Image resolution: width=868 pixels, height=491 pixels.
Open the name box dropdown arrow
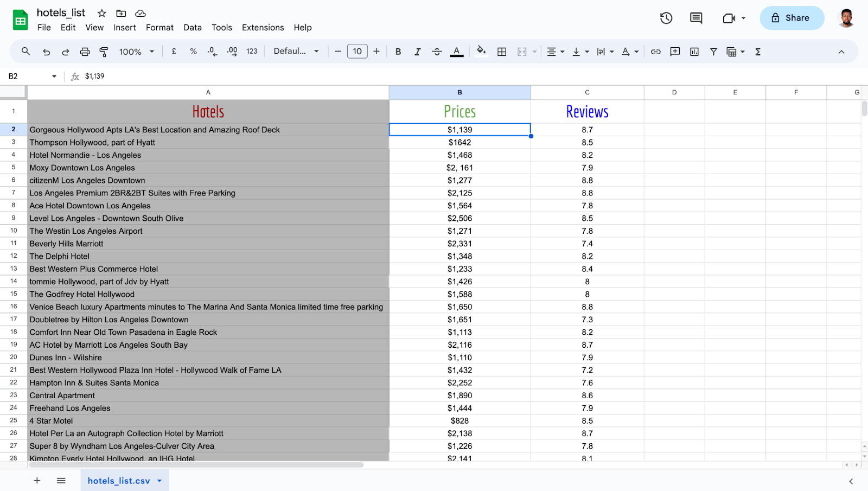(x=54, y=76)
